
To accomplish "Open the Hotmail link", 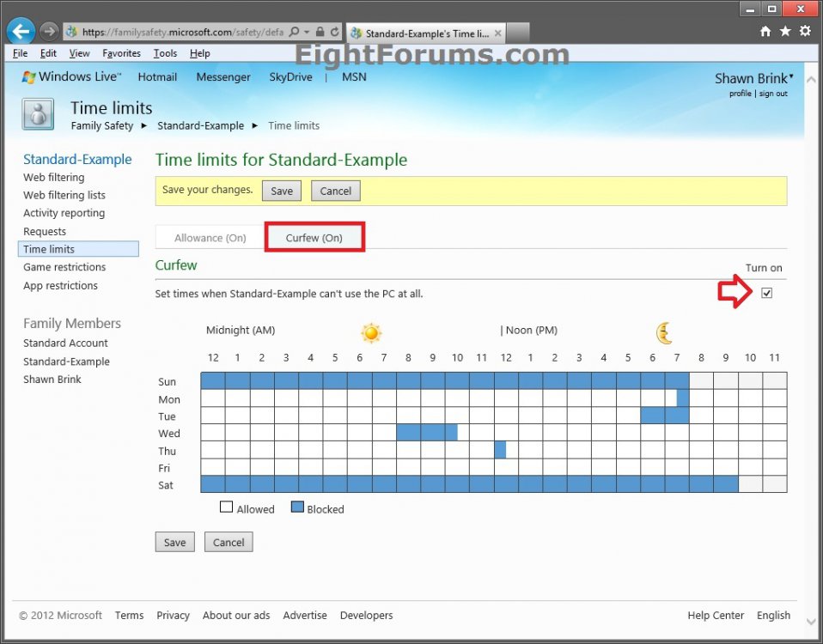I will (157, 77).
